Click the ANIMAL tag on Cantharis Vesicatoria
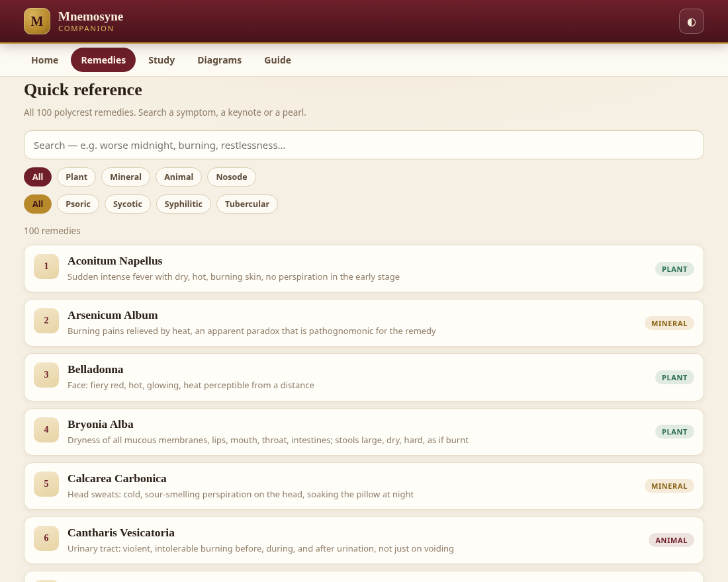This screenshot has height=582, width=728. coord(671,541)
